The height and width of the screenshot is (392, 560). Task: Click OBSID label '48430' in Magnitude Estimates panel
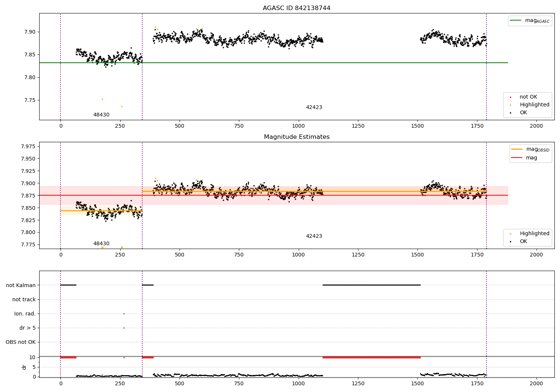click(101, 244)
